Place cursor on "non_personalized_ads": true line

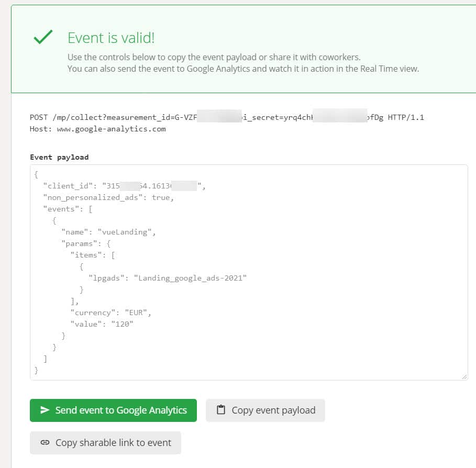point(108,197)
